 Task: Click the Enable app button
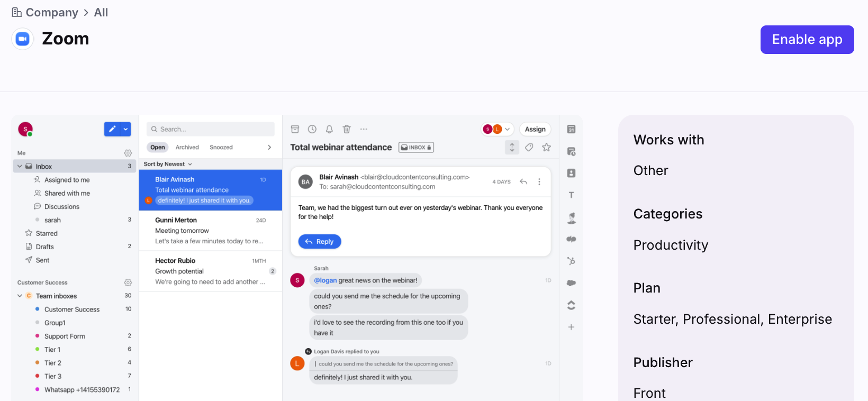pyautogui.click(x=807, y=40)
